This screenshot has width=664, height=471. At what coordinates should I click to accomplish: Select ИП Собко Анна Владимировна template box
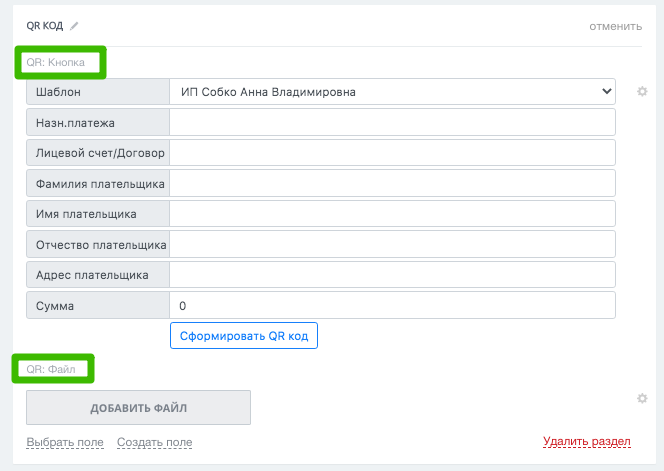pyautogui.click(x=392, y=91)
